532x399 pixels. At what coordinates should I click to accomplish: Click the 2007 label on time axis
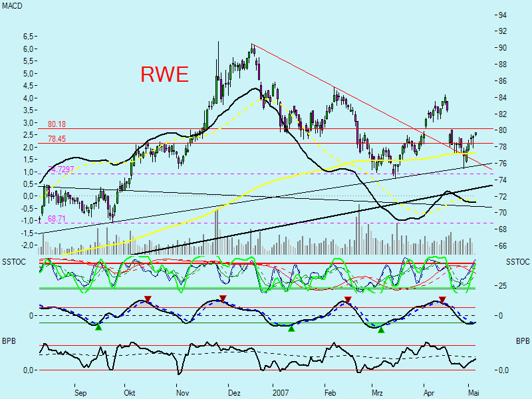pos(281,393)
